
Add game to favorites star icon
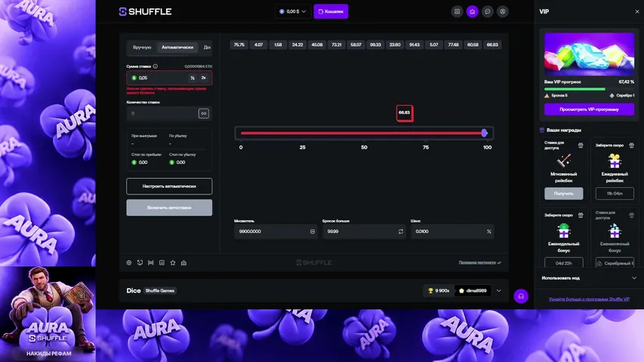coord(173,262)
